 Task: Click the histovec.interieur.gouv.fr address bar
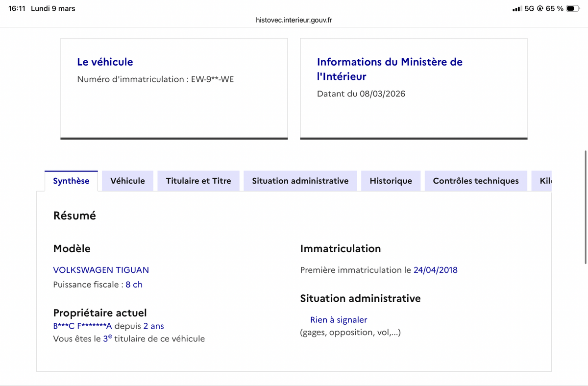pyautogui.click(x=294, y=20)
